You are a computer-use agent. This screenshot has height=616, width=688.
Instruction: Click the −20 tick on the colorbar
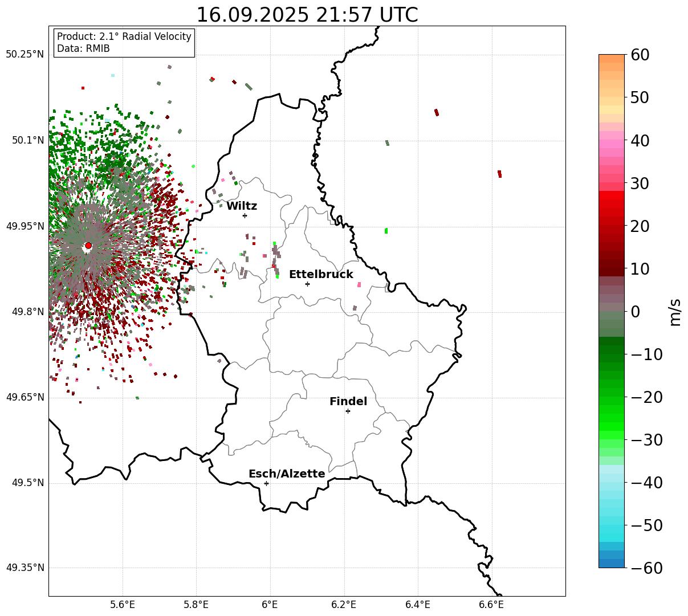point(646,397)
